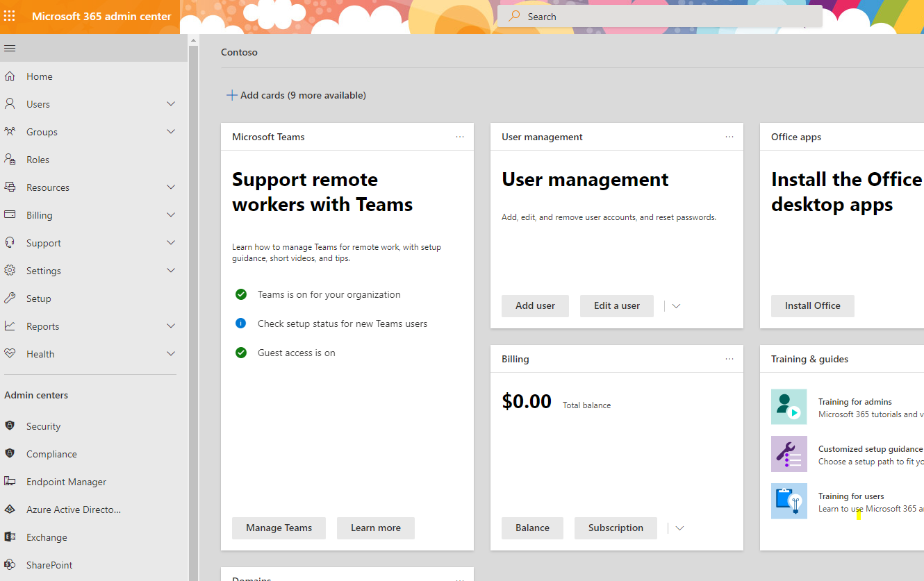924x581 pixels.
Task: Click the Billing card icon in sidebar
Action: pyautogui.click(x=10, y=215)
